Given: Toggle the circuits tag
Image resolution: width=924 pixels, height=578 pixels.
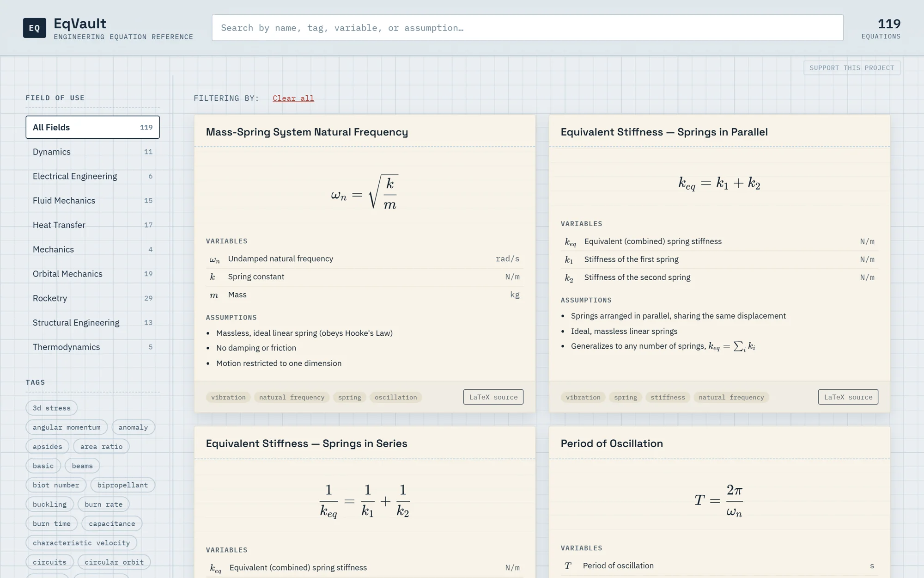Looking at the screenshot, I should [50, 562].
